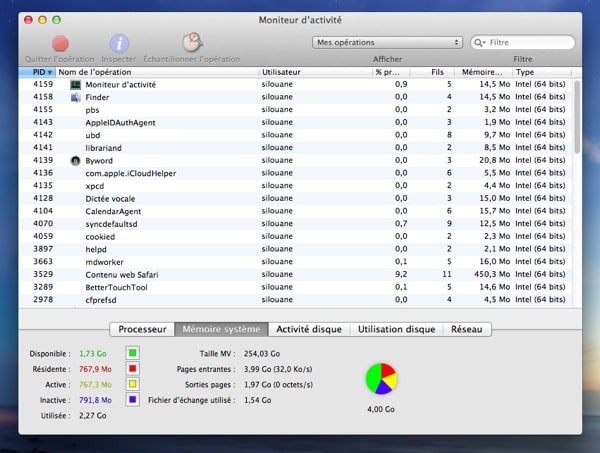Select the cookied process row

click(x=296, y=236)
